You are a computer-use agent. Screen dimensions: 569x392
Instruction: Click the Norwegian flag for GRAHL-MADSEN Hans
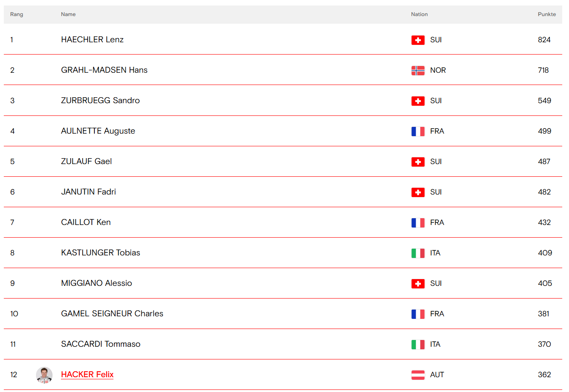[418, 71]
